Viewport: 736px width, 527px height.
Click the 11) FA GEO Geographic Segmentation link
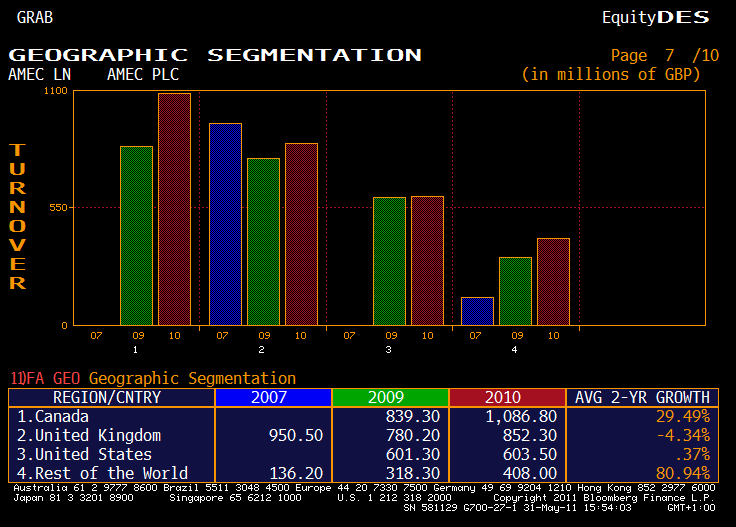153,378
